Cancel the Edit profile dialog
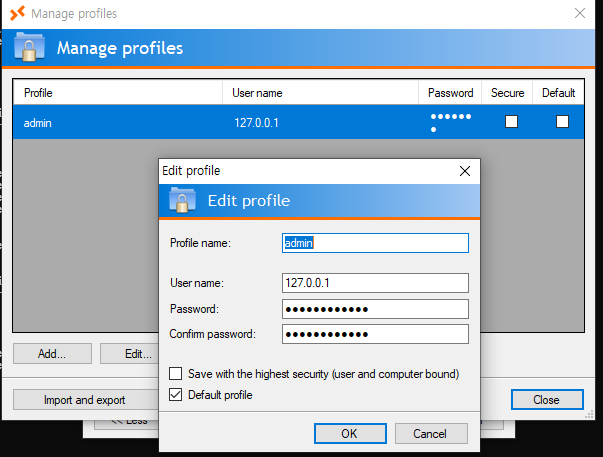Screen dimensions: 603x457 (x=431, y=434)
